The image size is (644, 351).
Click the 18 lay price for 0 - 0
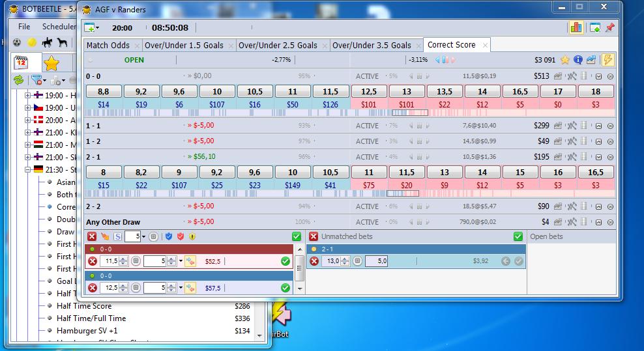pyautogui.click(x=596, y=91)
